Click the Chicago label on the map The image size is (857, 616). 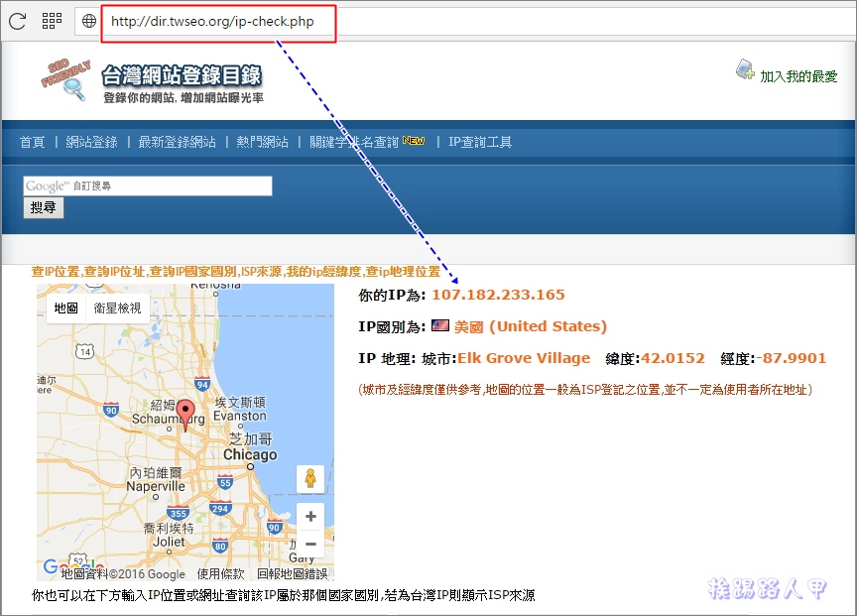(x=250, y=454)
